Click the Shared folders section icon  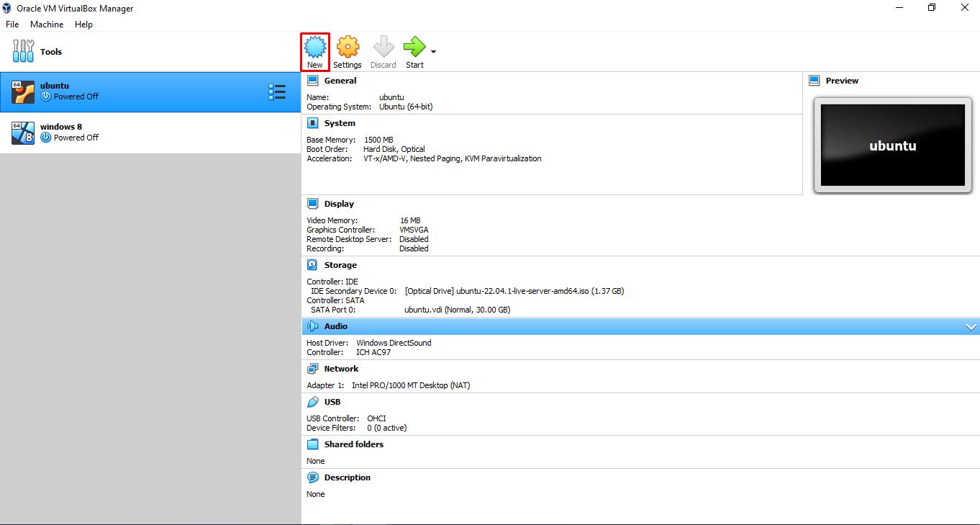[x=312, y=444]
